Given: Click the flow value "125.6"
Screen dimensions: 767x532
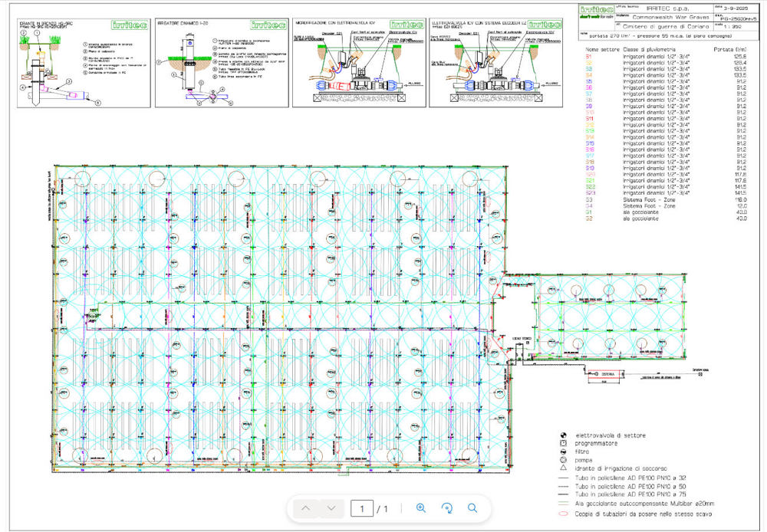Looking at the screenshot, I should point(740,57).
